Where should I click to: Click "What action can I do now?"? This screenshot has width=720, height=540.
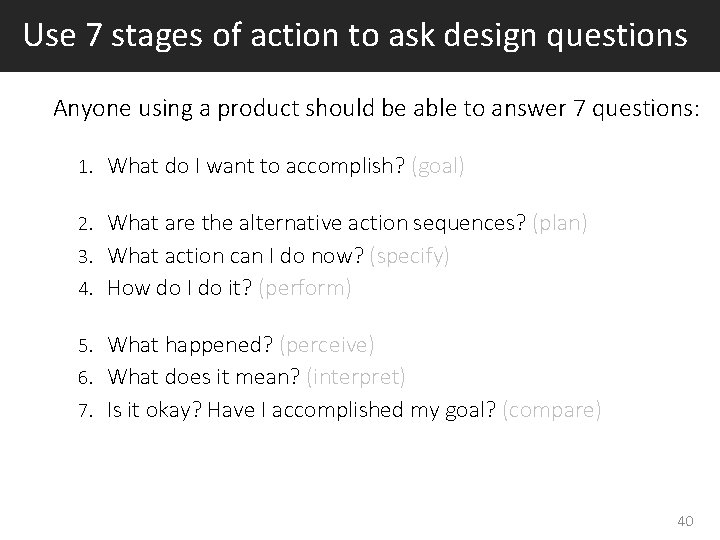236,256
